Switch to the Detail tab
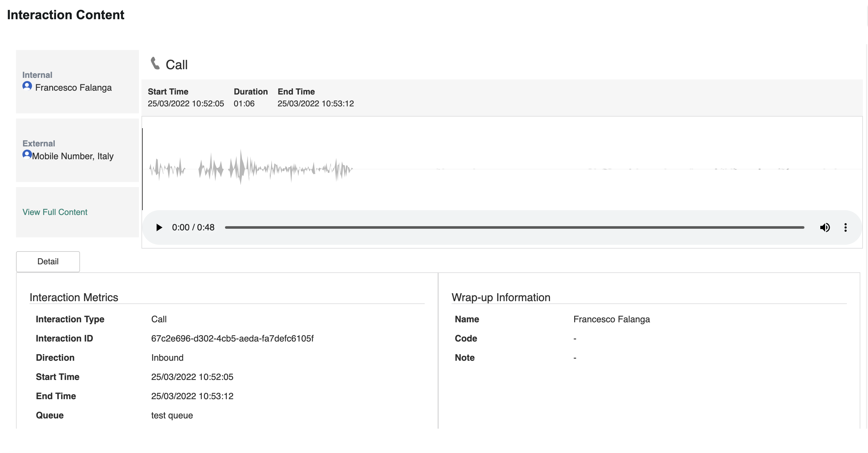 [48, 261]
